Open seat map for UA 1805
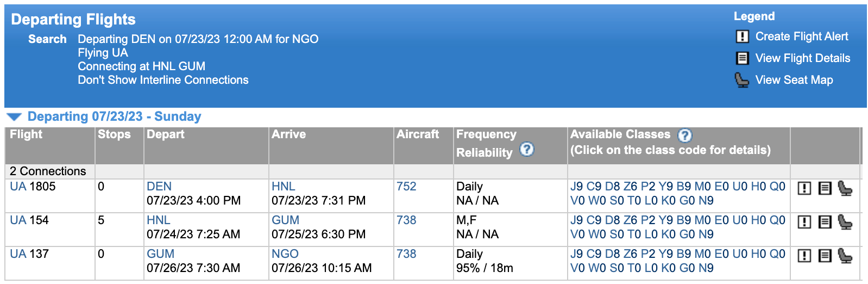 point(845,188)
